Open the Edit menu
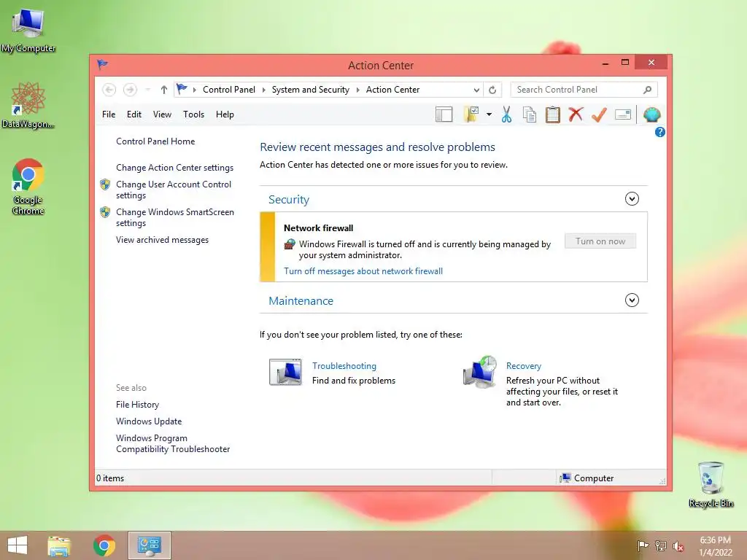747x560 pixels. point(134,114)
